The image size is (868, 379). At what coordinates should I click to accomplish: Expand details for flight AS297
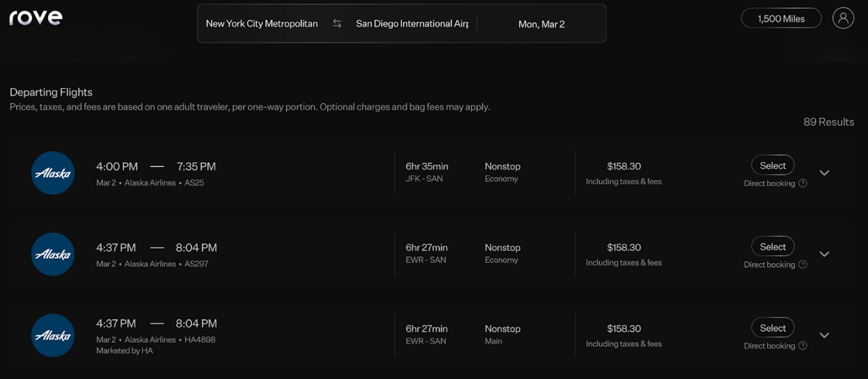pyautogui.click(x=824, y=254)
